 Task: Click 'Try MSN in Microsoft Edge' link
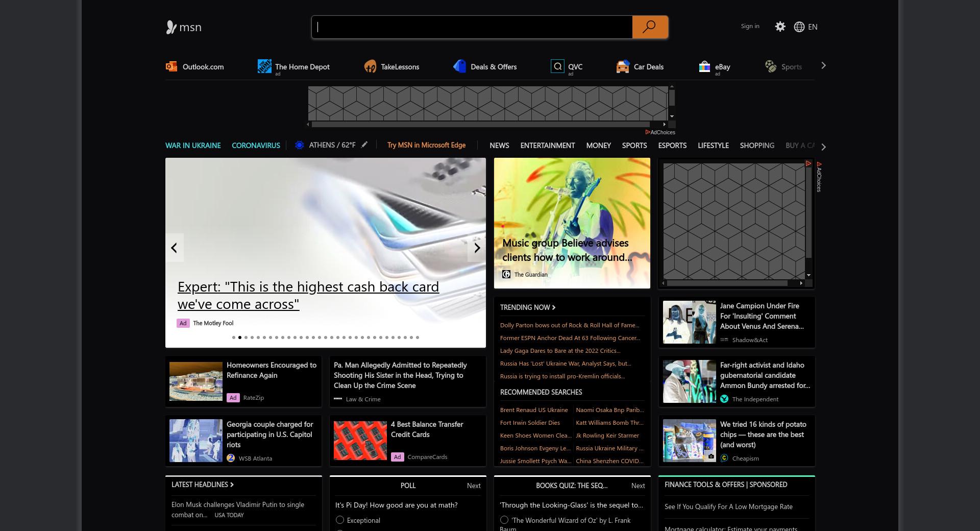[x=426, y=145]
